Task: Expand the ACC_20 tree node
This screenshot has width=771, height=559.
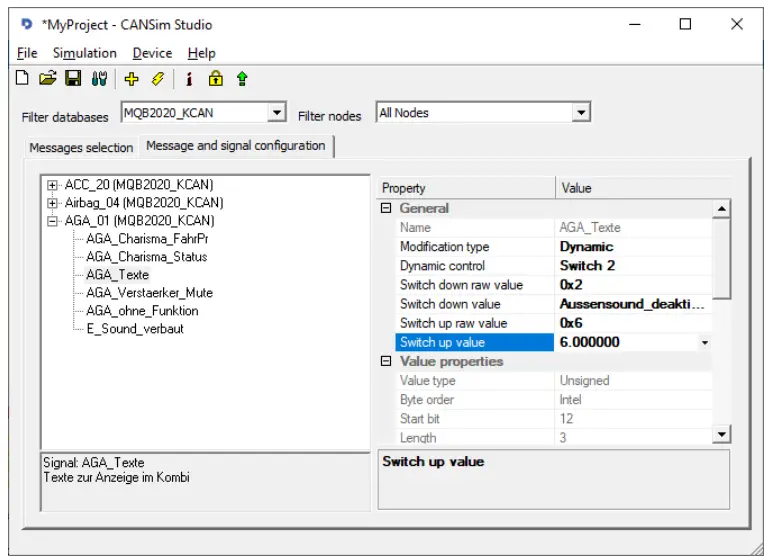Action: click(53, 185)
